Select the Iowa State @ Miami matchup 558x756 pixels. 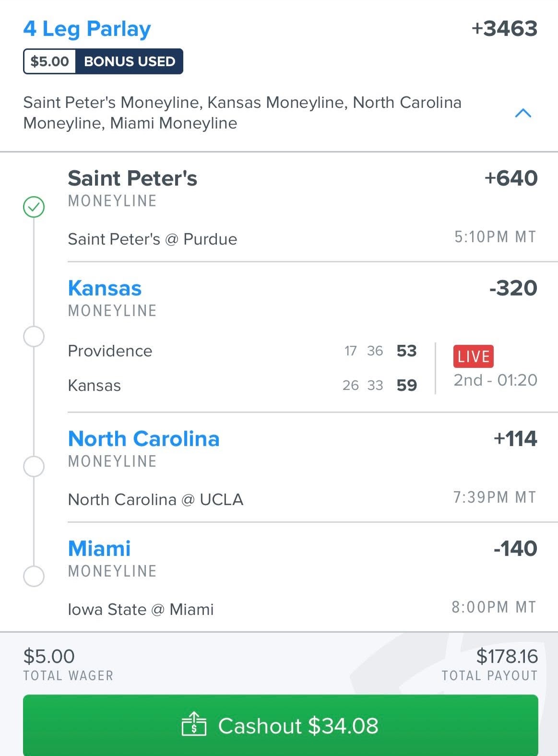141,609
